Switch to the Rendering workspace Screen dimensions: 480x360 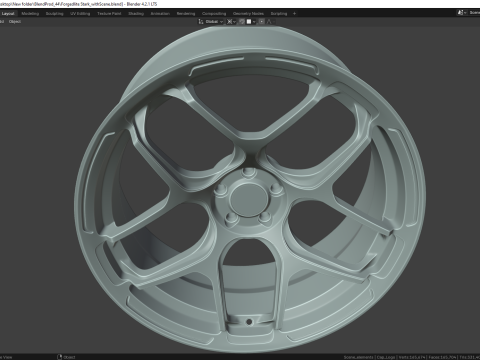[186, 14]
